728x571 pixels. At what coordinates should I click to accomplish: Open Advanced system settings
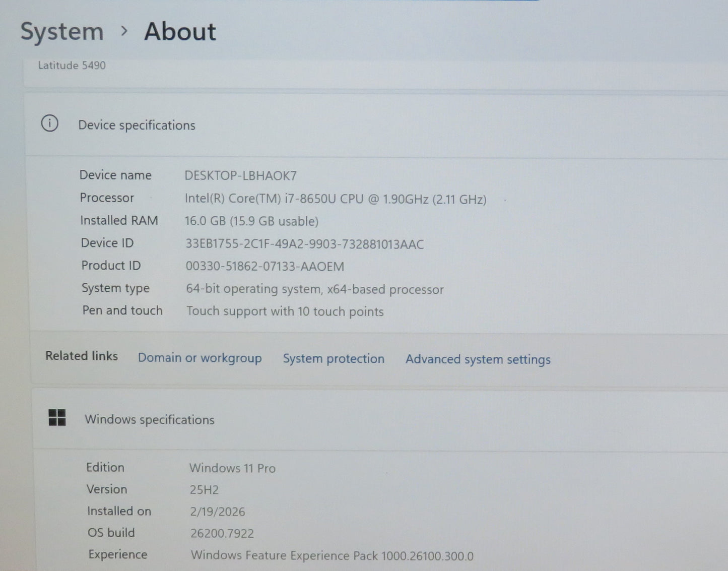point(477,359)
